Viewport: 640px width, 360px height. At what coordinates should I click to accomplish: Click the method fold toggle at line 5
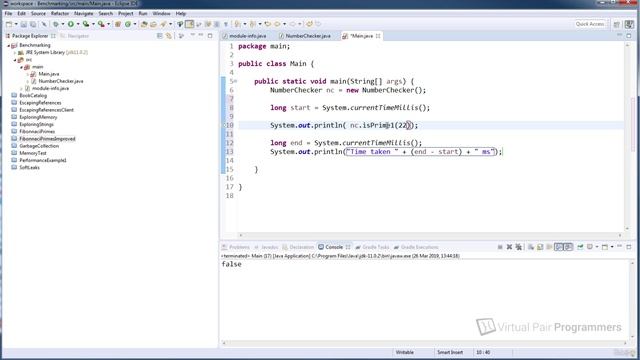click(x=236, y=81)
